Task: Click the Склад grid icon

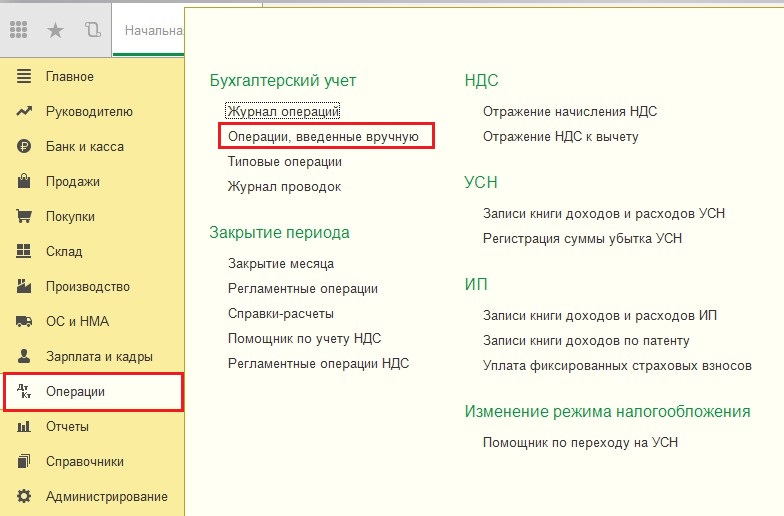Action: tap(24, 250)
